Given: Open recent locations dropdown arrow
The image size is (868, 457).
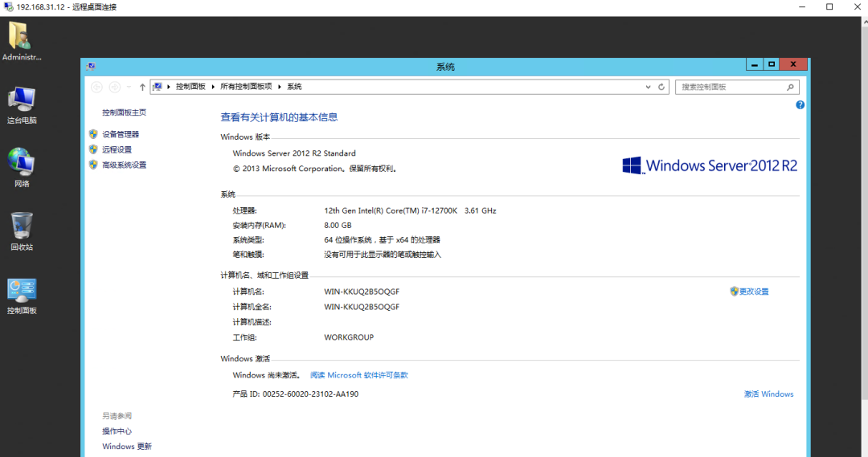Looking at the screenshot, I should coord(129,87).
